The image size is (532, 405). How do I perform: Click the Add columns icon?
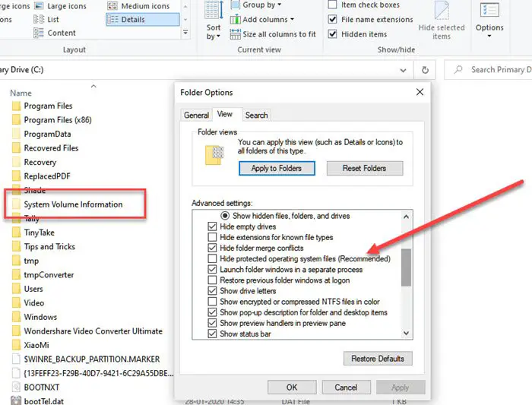point(235,19)
